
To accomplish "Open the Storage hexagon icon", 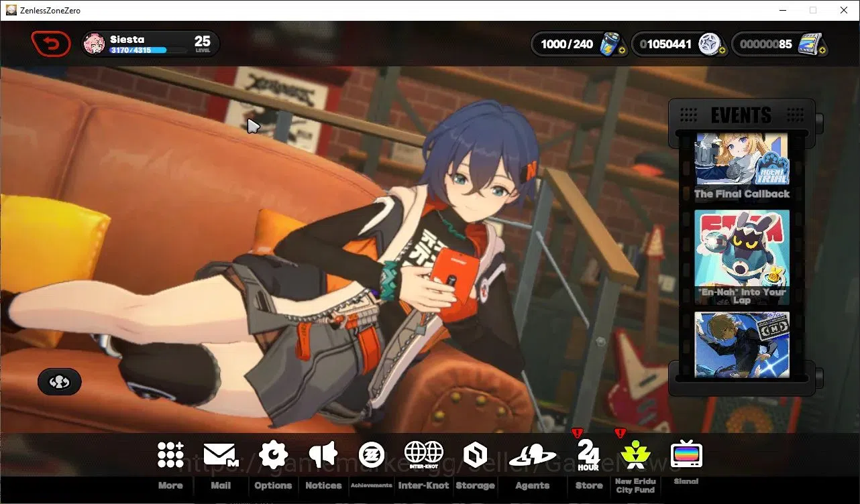I will (475, 456).
